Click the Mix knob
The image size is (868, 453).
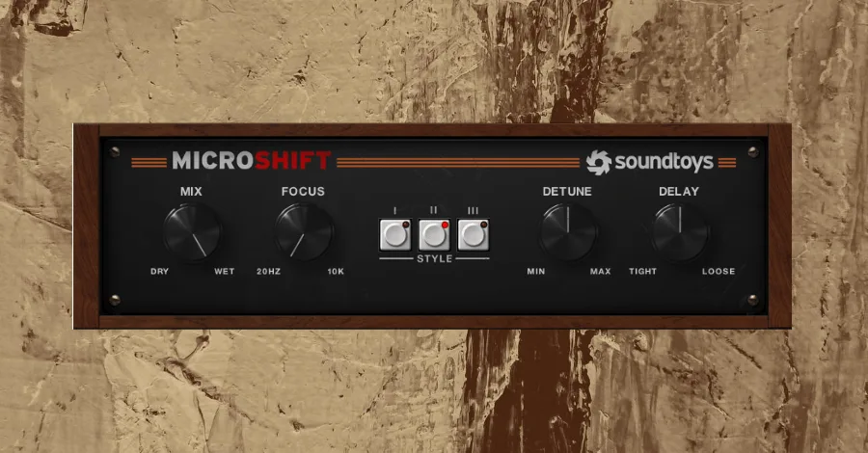coord(193,231)
